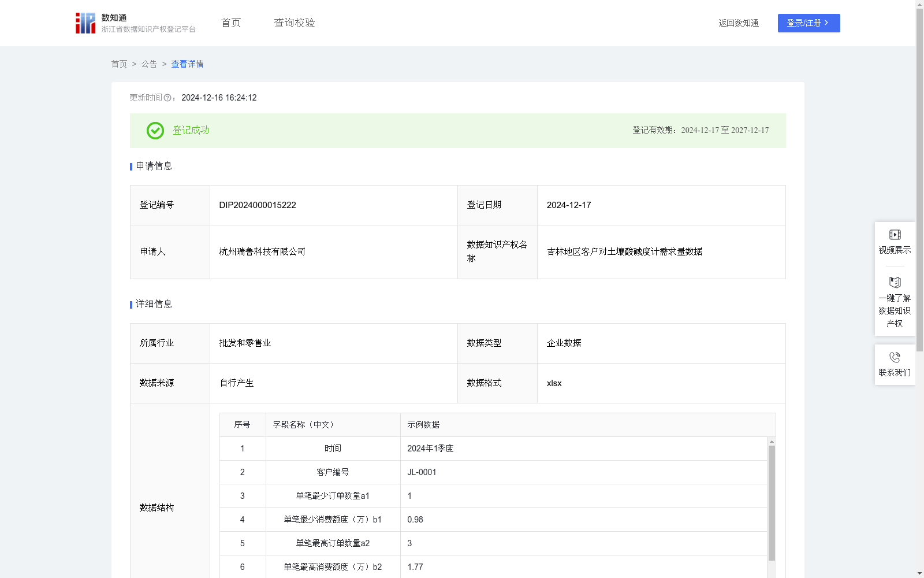The height and width of the screenshot is (578, 924).
Task: Select registration number DIP2024000015222
Action: pyautogui.click(x=258, y=205)
